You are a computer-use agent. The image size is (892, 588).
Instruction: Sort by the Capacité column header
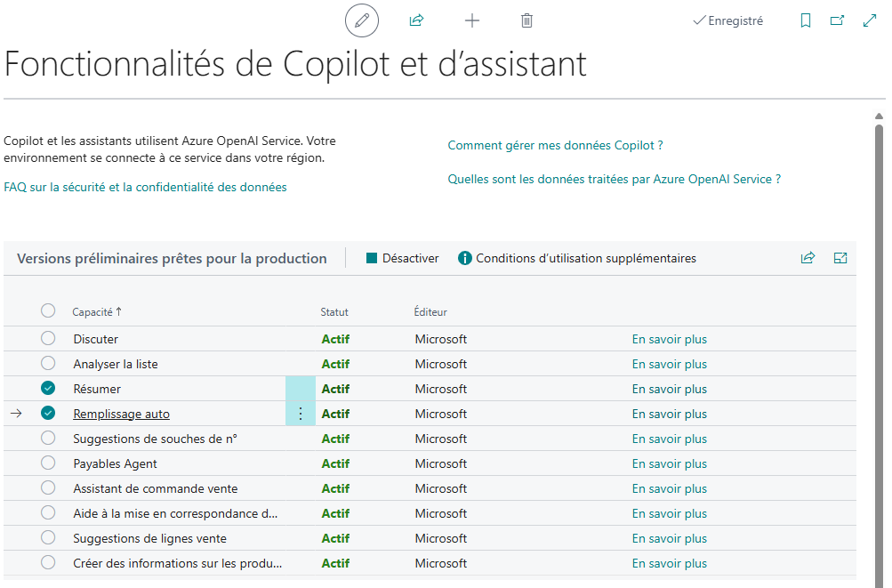click(92, 312)
